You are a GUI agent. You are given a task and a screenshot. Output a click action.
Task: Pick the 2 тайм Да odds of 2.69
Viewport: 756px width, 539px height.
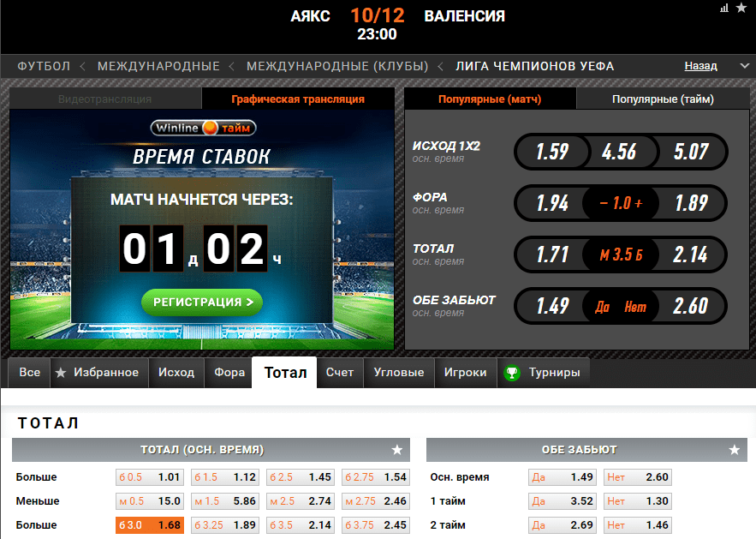click(x=563, y=525)
